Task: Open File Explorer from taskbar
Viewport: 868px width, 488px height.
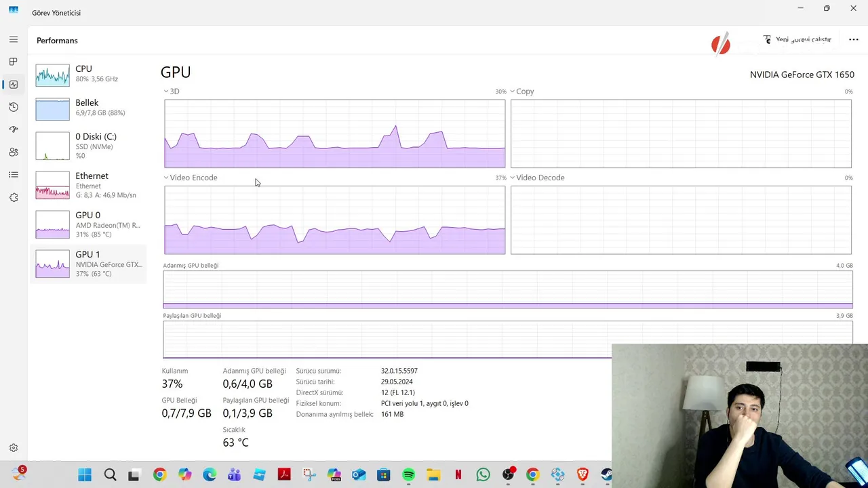Action: pos(433,475)
